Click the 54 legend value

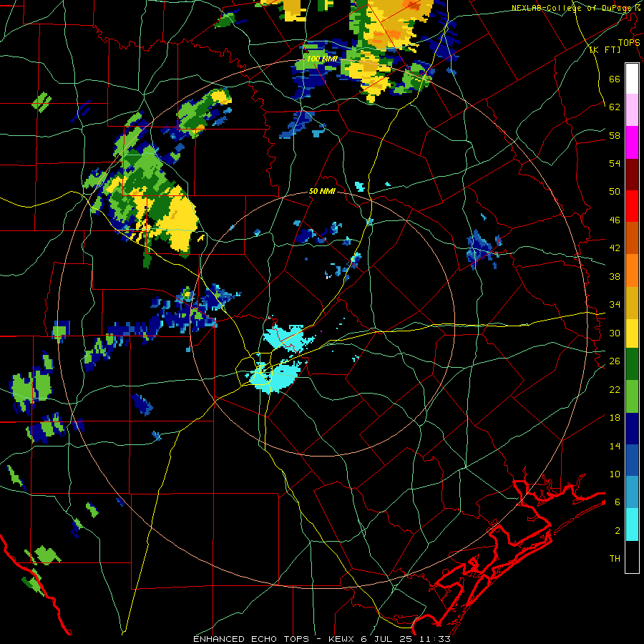click(x=615, y=163)
